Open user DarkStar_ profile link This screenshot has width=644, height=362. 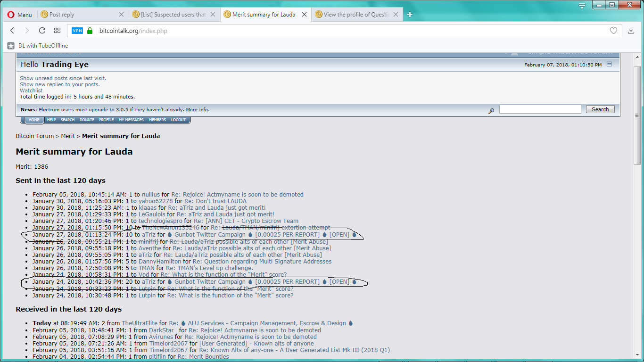click(x=163, y=330)
